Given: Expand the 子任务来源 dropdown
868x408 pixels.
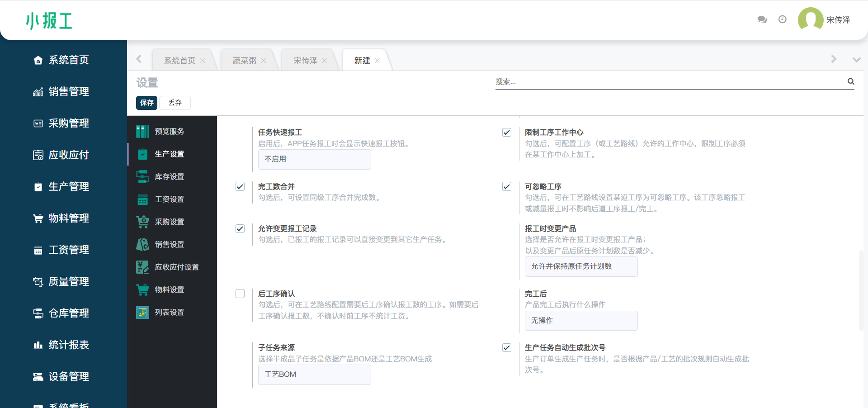Looking at the screenshot, I should click(x=314, y=375).
